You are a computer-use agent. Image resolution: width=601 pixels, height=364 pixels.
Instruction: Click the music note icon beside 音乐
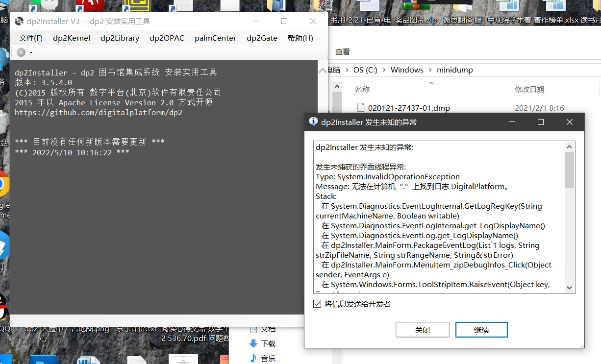(253, 358)
